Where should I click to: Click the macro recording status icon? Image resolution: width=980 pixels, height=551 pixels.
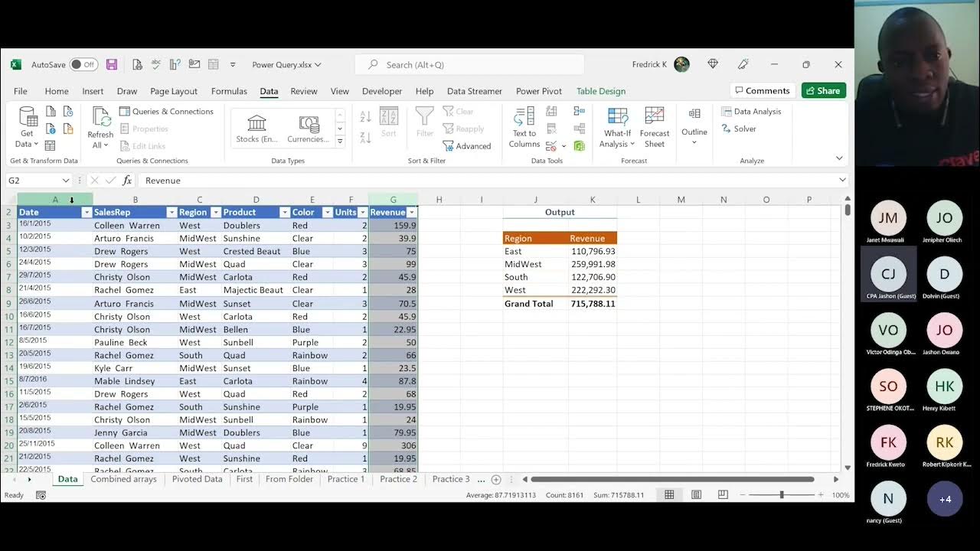(41, 495)
